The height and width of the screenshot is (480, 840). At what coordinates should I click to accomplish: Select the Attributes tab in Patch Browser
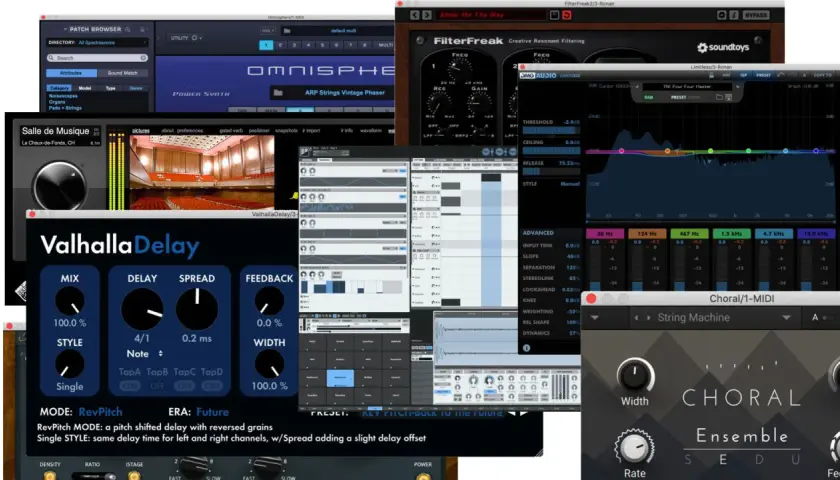tap(71, 73)
